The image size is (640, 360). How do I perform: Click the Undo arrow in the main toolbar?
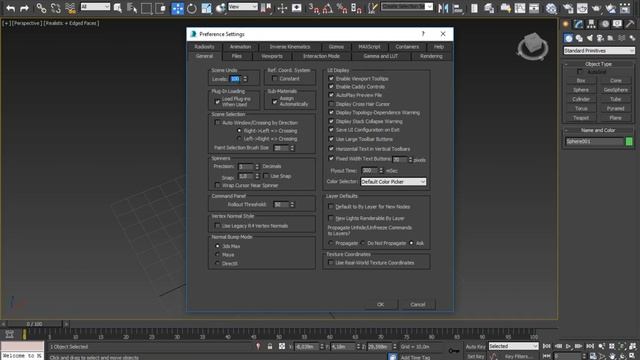pos(11,8)
